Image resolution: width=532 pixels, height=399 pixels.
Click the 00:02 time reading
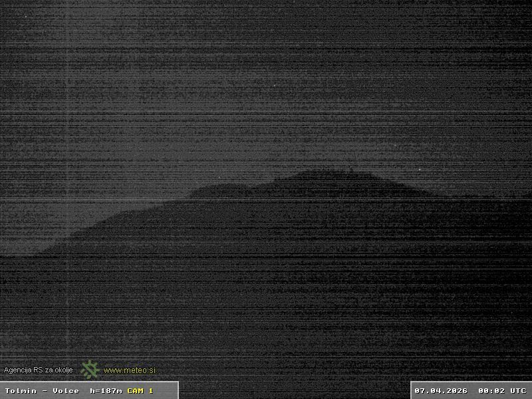(489, 390)
